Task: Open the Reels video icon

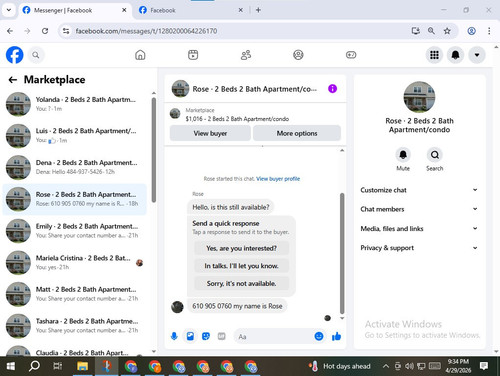Action: pos(193,55)
